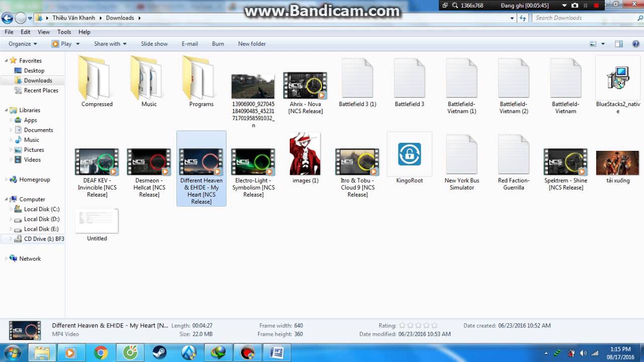The width and height of the screenshot is (644, 362).
Task: Open the Tools menu
Action: [64, 32]
